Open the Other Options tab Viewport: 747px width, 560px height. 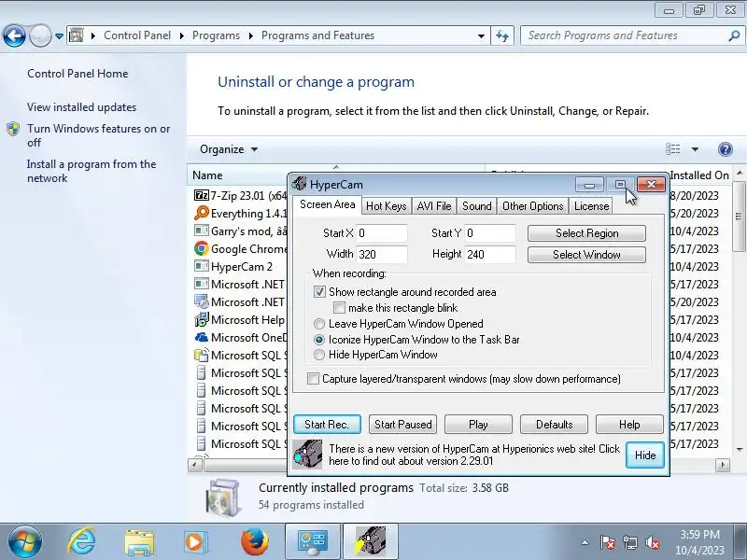(532, 206)
